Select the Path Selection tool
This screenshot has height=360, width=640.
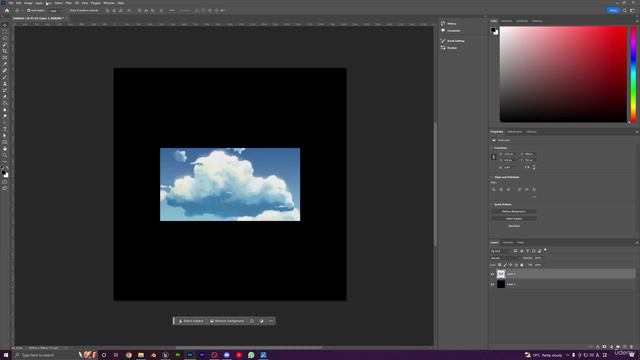(x=5, y=136)
